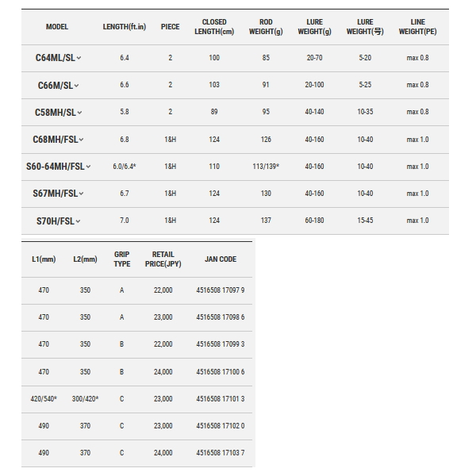Image resolution: width=476 pixels, height=476 pixels.
Task: Expand the C66M/SL model chevron
Action: click(x=76, y=86)
